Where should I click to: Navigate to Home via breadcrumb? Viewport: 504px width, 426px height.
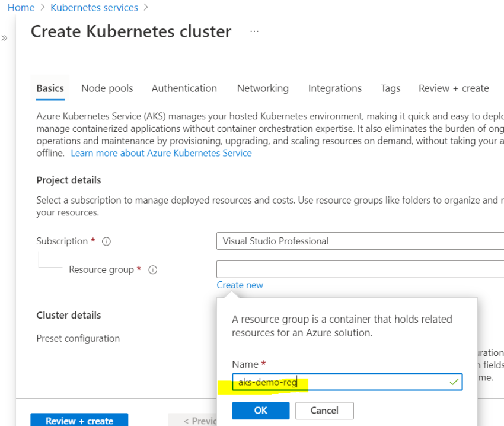[x=21, y=8]
